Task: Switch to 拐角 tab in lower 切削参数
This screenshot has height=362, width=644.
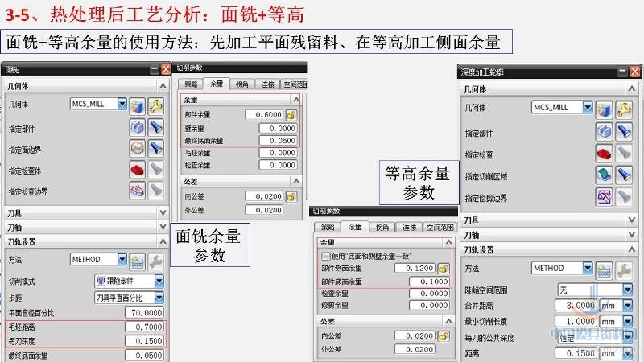Action: point(382,227)
